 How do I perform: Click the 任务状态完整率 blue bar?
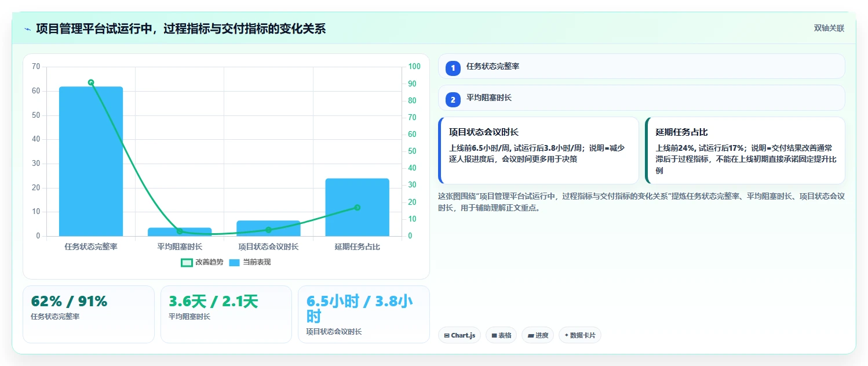(x=91, y=161)
